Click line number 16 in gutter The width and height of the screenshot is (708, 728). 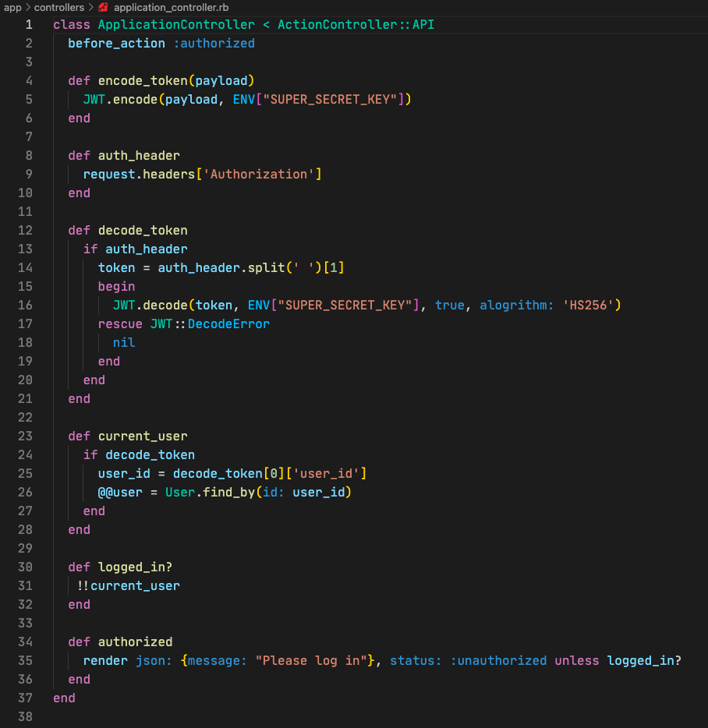[25, 305]
